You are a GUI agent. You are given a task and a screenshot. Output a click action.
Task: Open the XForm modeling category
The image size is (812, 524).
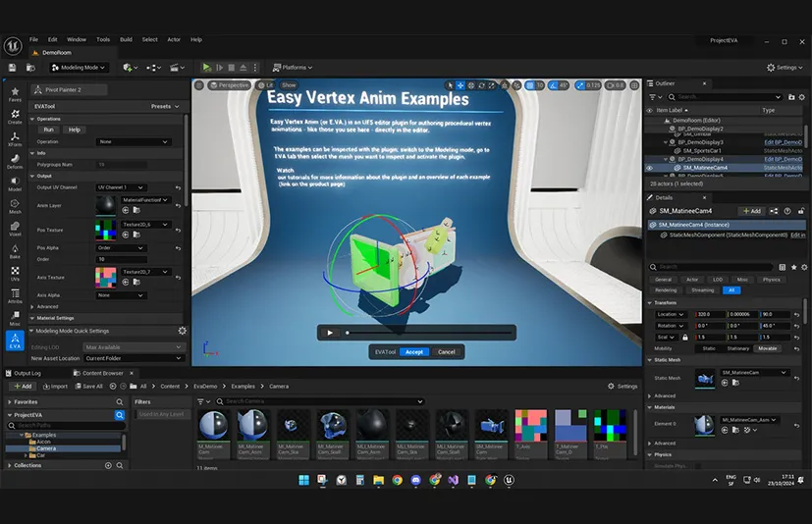15,138
